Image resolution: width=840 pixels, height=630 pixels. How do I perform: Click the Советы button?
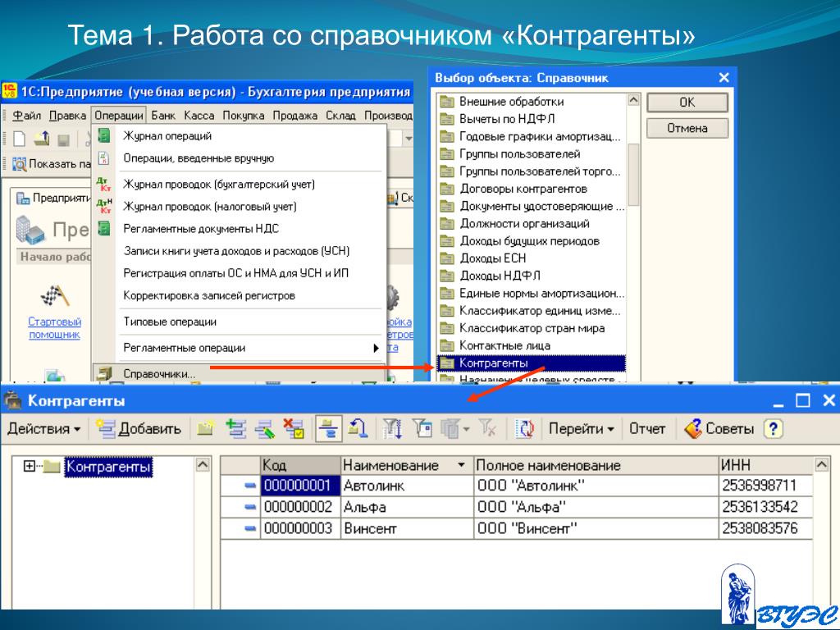719,428
